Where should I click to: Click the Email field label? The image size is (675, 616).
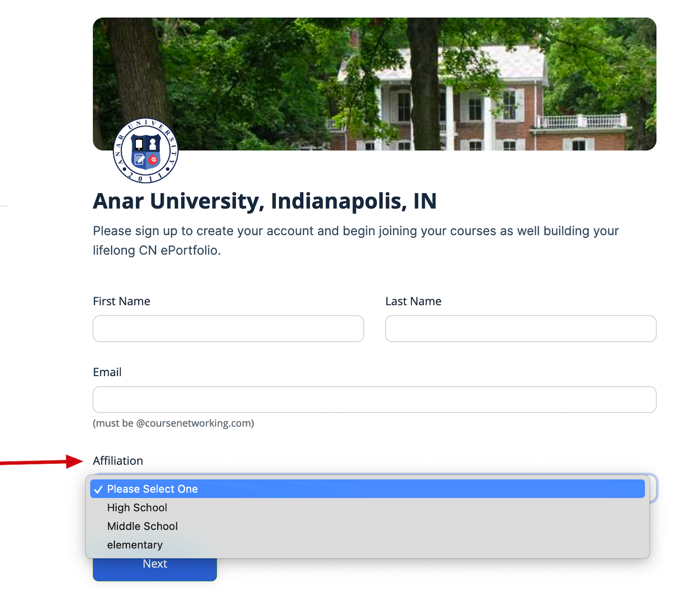(x=107, y=372)
